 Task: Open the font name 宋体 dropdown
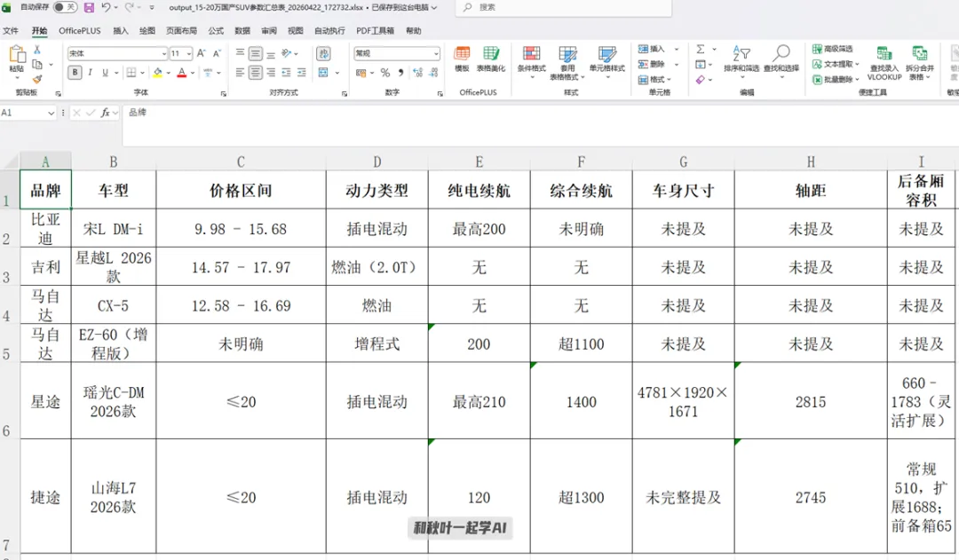click(164, 54)
